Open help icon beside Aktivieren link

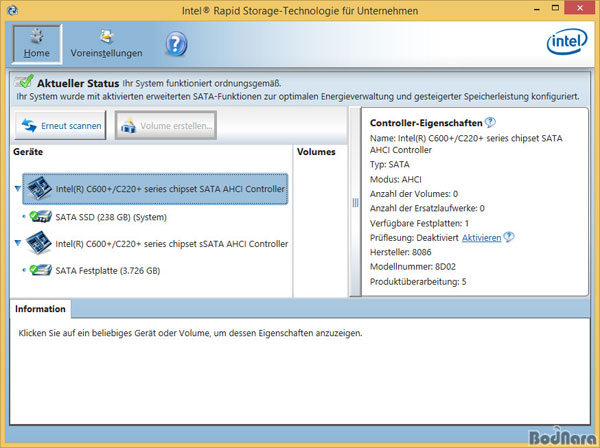coord(509,237)
